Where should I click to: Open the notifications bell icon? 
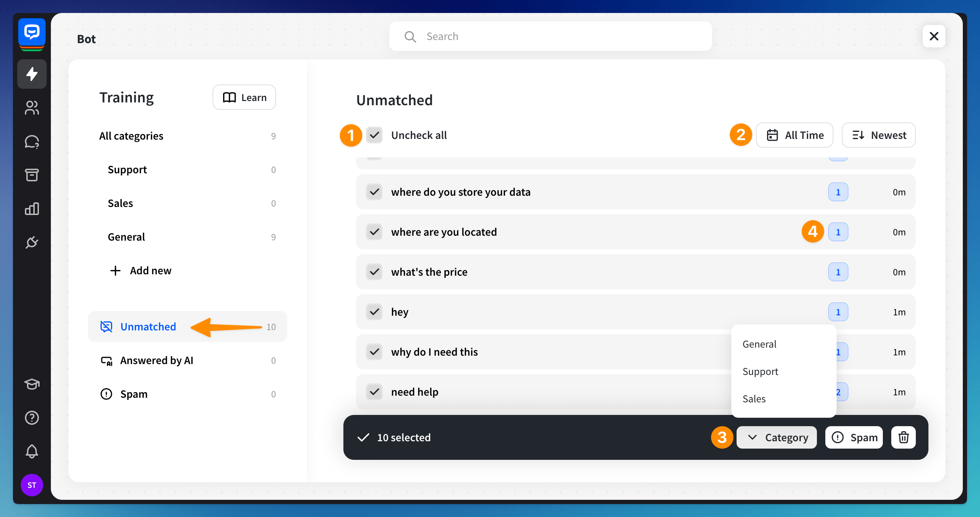click(32, 451)
